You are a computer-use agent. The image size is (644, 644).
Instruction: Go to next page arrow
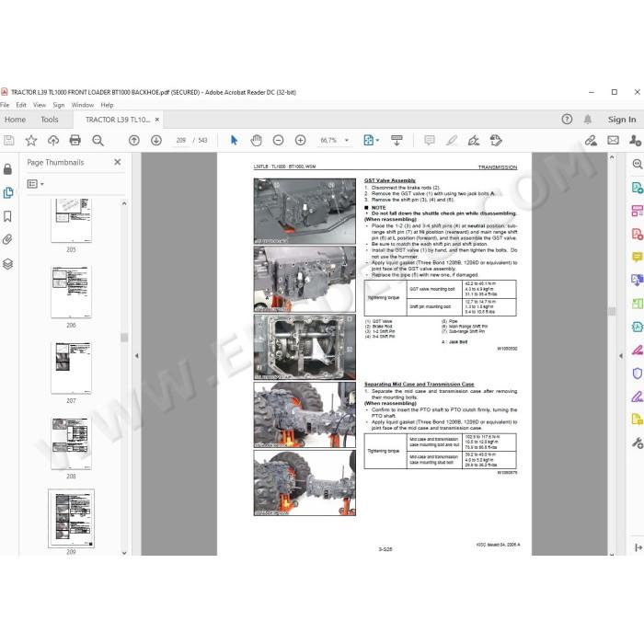coord(156,141)
